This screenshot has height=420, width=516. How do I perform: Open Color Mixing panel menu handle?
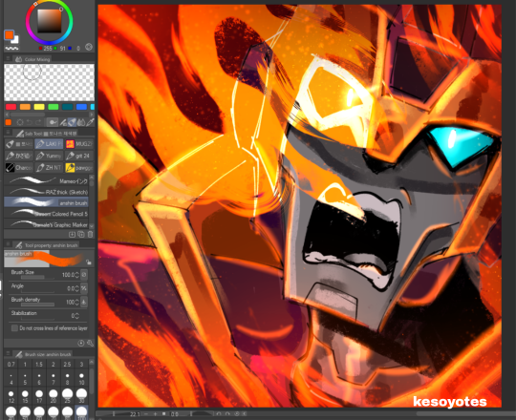pos(8,59)
